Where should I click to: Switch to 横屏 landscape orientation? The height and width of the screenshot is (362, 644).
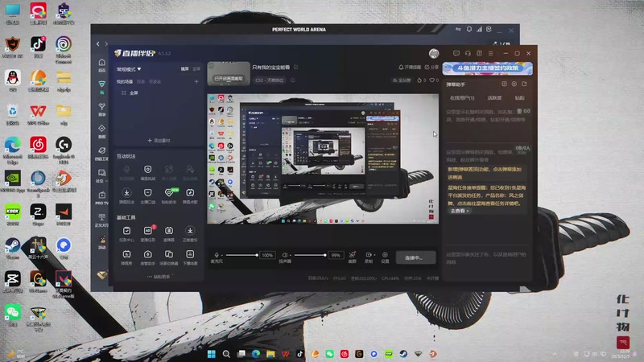185,69
